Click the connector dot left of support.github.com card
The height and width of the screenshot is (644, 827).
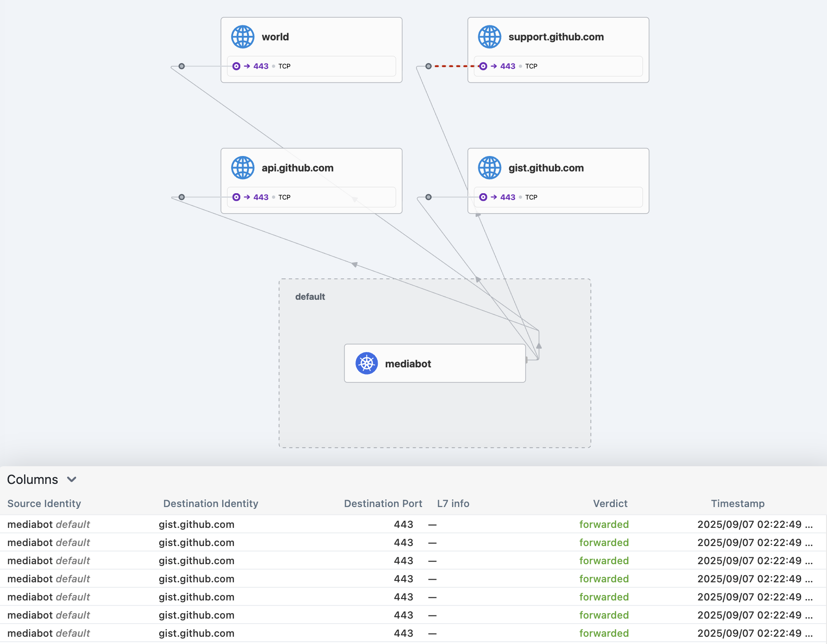[428, 66]
